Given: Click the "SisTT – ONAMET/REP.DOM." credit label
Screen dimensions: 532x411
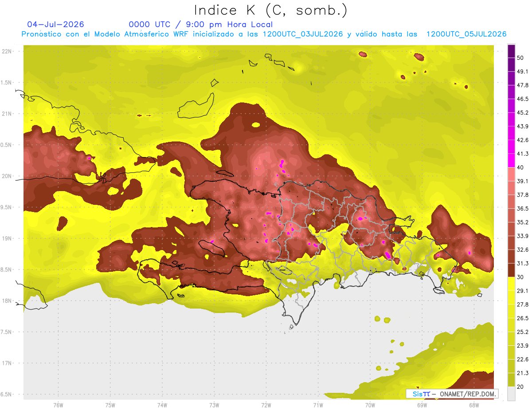Looking at the screenshot, I should pos(452,394).
